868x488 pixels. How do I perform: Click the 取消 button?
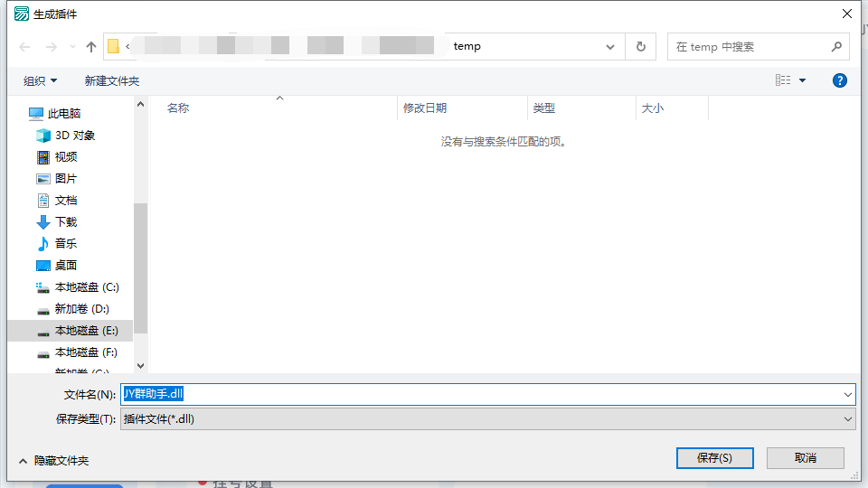click(805, 458)
